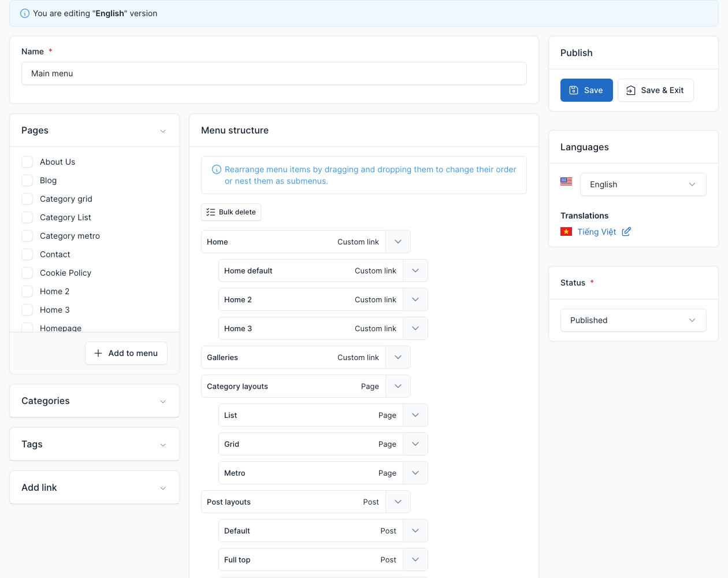Check the Home 2 page checkbox

tap(27, 291)
